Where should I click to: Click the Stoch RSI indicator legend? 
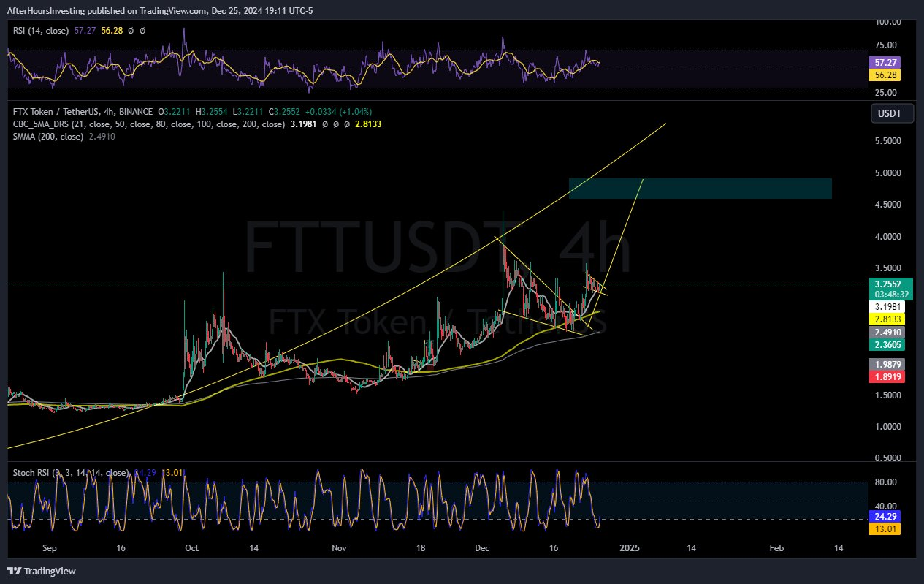tap(72, 473)
